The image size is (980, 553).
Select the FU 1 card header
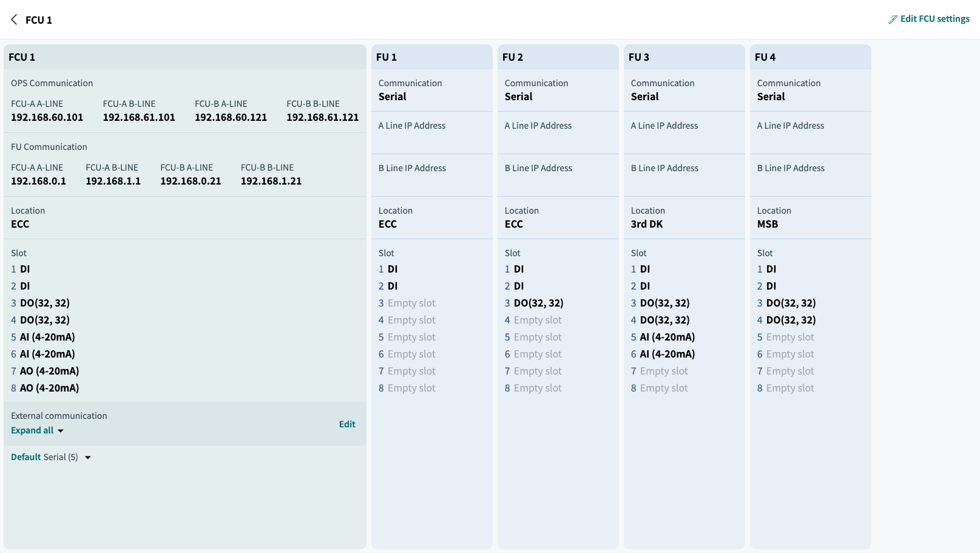click(432, 57)
